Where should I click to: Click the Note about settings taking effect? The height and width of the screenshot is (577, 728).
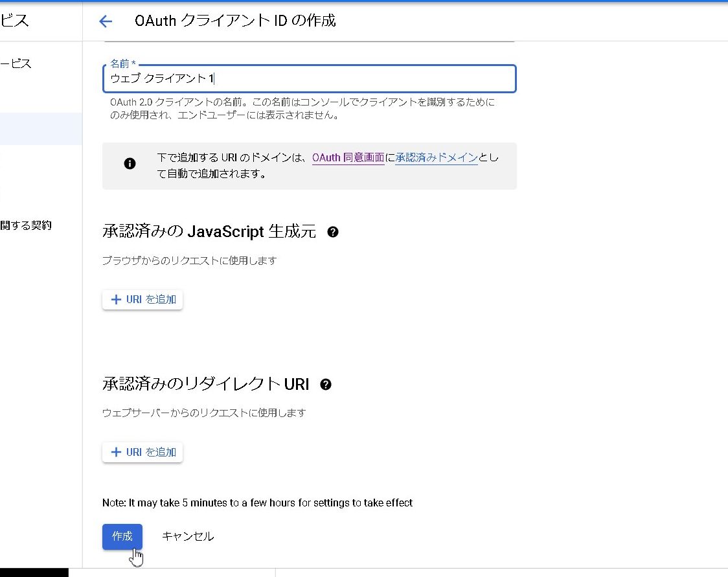click(x=257, y=503)
